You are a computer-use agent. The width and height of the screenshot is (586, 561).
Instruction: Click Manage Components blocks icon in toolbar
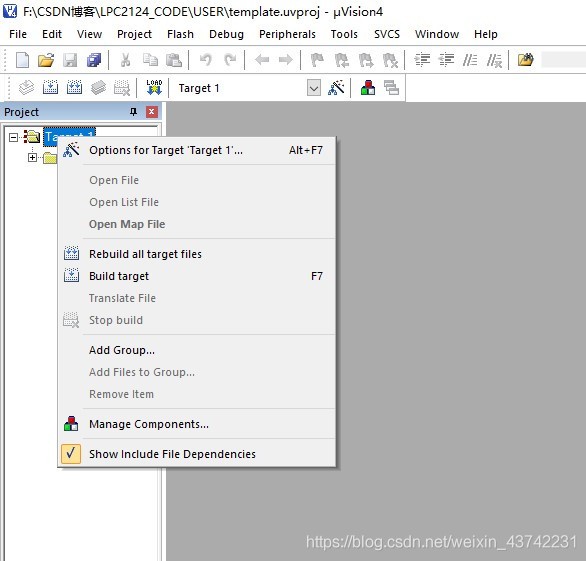(368, 88)
